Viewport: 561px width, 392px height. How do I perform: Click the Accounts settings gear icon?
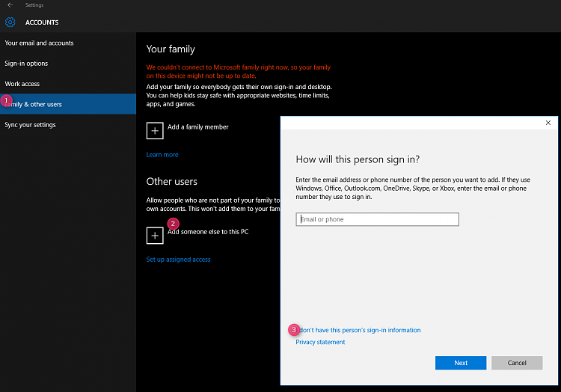pos(10,22)
